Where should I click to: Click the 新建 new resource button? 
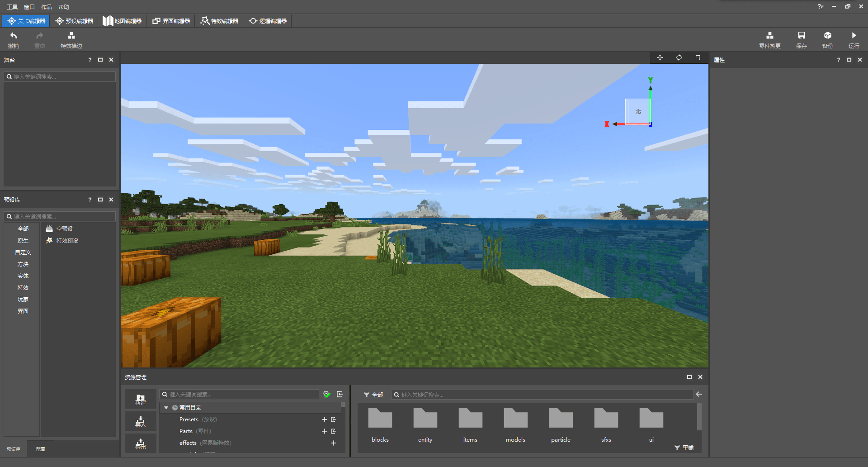[141, 399]
